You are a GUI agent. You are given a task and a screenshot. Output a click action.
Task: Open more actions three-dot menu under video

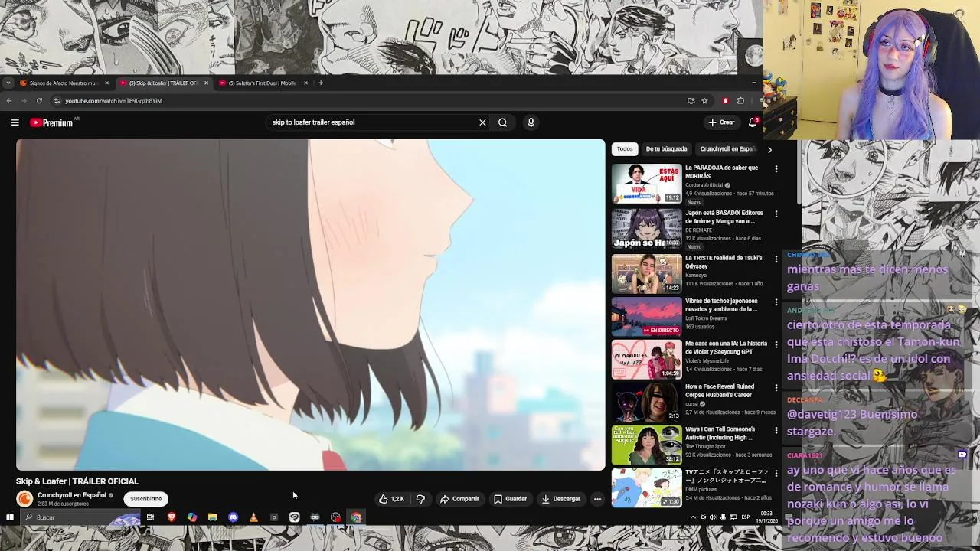597,499
